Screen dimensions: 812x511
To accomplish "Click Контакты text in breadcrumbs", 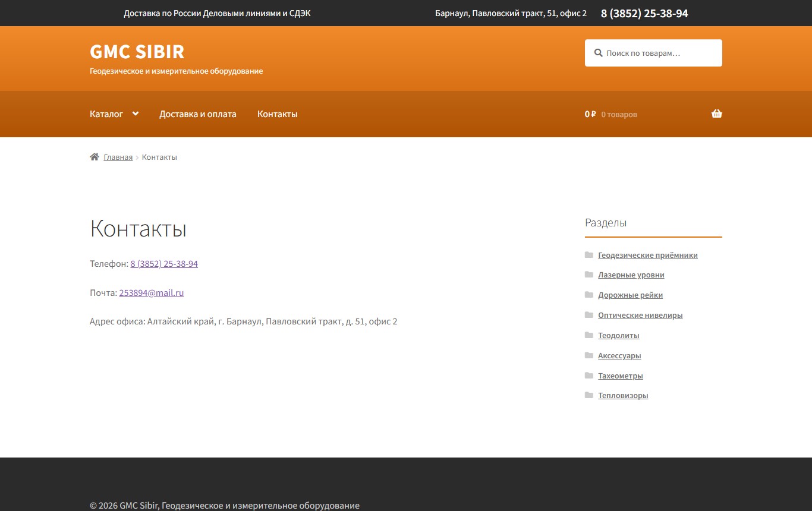I will pos(159,157).
